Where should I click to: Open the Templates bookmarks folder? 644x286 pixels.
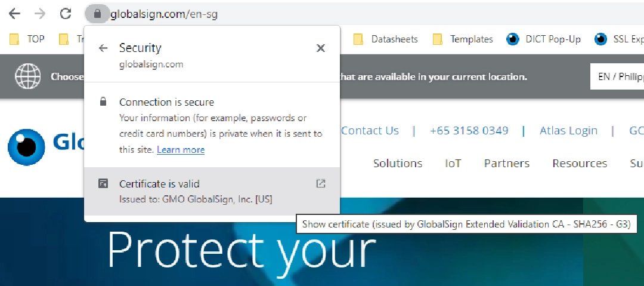[463, 39]
